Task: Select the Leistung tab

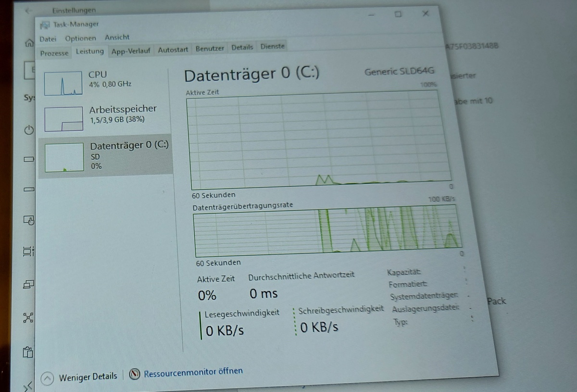Action: (x=89, y=51)
